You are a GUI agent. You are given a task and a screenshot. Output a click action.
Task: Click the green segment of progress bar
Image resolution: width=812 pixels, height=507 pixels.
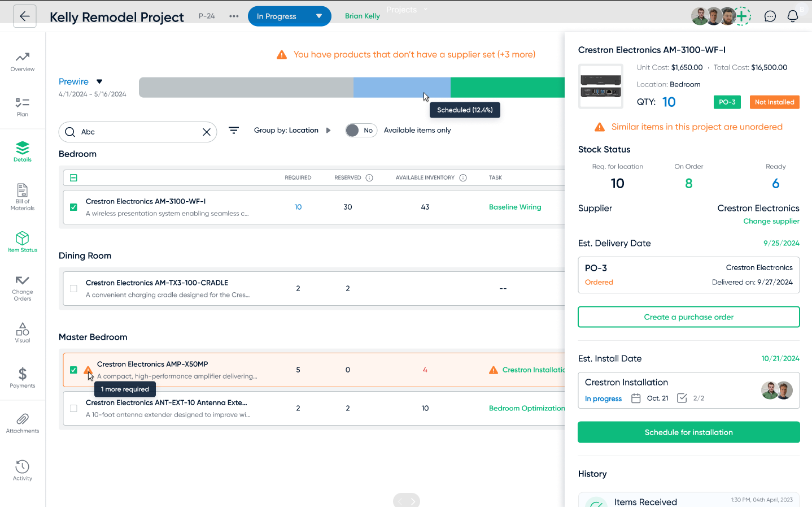click(x=508, y=88)
